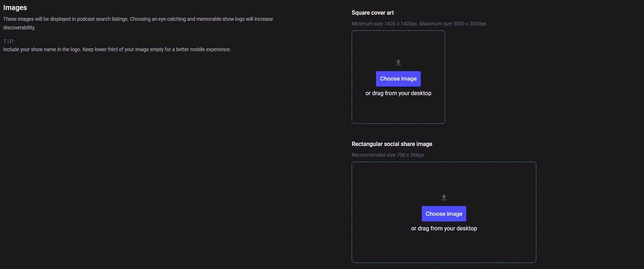Click the Rectangular social share image label

coord(392,144)
